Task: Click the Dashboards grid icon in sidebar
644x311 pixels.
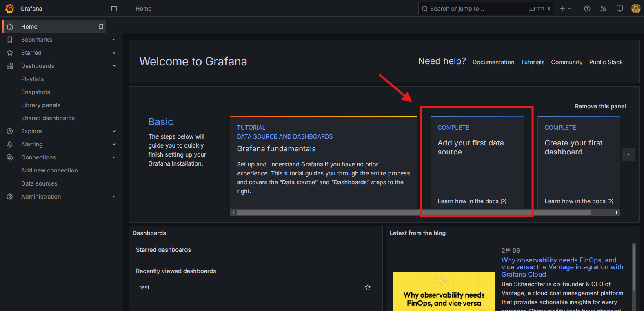Action: pos(10,66)
